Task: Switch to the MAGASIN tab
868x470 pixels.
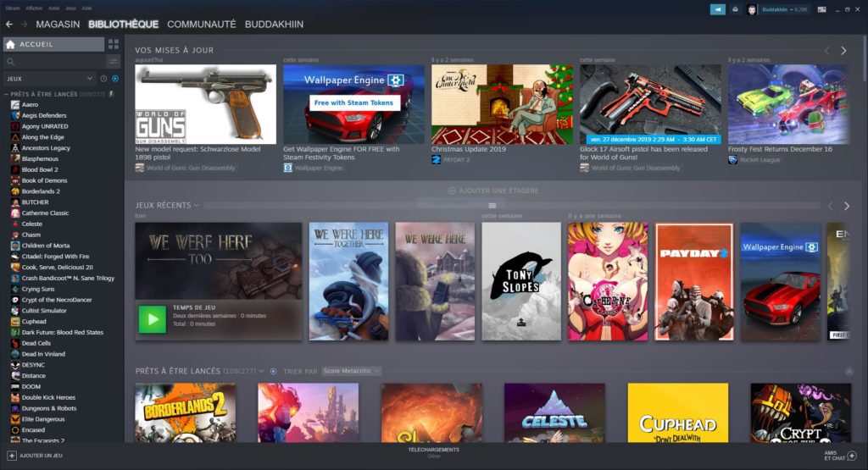Action: 58,25
